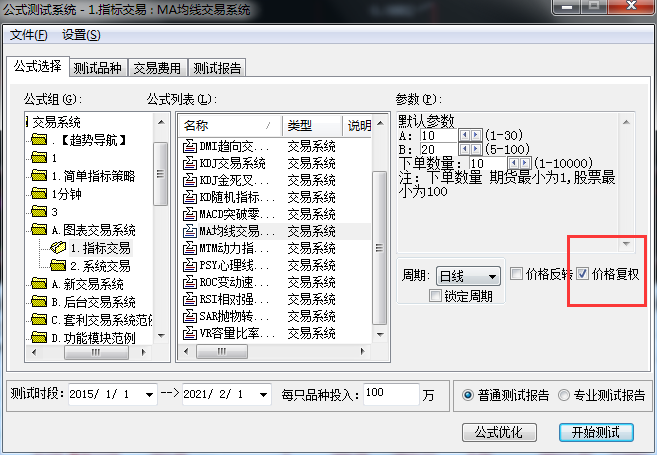
Task: Click the RSI相对强 formula icon
Action: click(190, 299)
